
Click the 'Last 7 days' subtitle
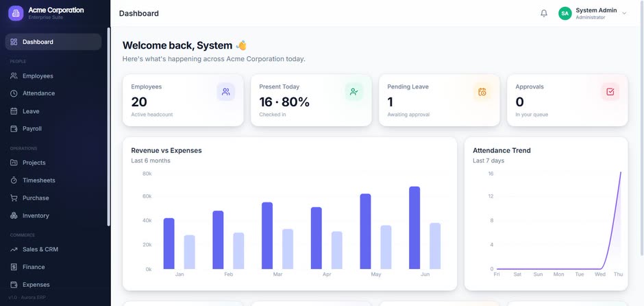click(x=488, y=161)
